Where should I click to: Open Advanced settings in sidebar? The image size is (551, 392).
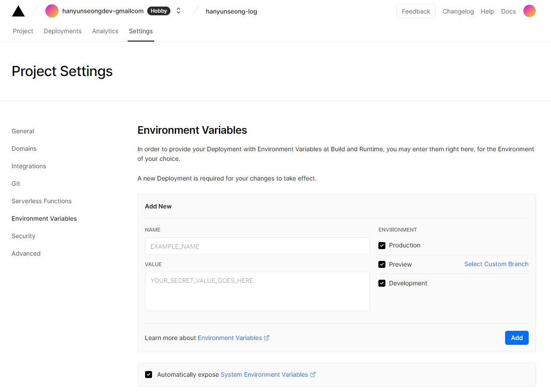click(x=26, y=253)
